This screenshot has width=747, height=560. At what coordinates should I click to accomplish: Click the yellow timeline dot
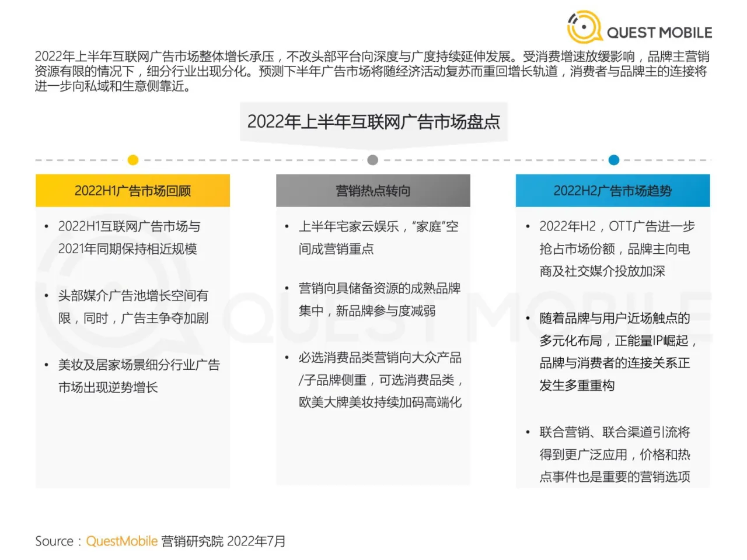coord(133,160)
